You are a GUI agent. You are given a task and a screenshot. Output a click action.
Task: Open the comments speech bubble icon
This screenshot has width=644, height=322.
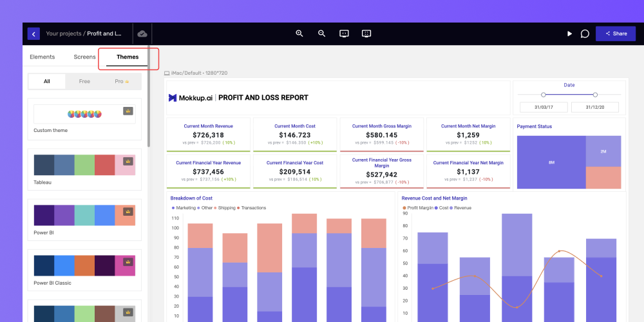[585, 33]
